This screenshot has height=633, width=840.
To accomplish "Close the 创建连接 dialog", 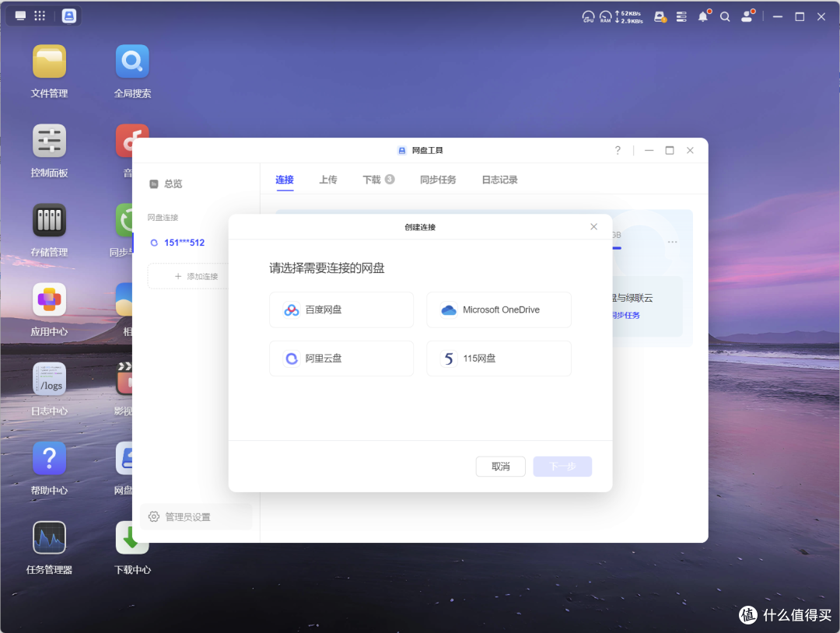I will [x=593, y=226].
